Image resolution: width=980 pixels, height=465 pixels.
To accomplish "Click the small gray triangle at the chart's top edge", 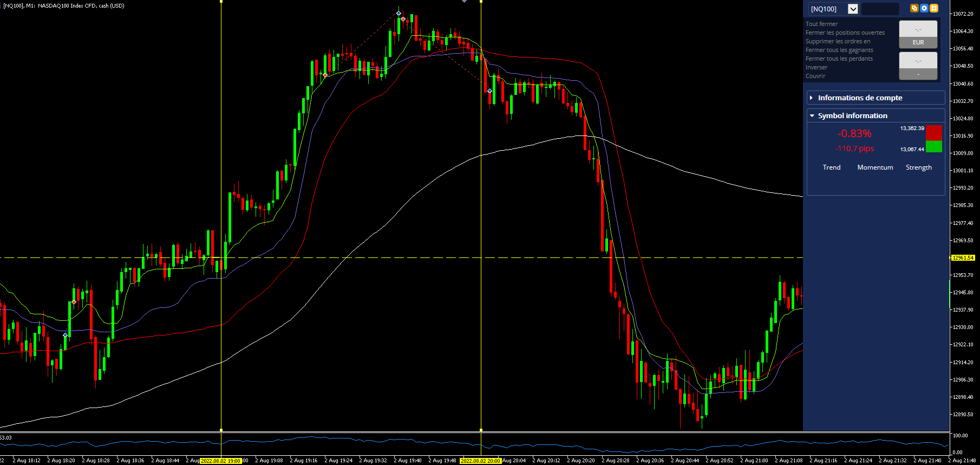I will [x=464, y=2].
